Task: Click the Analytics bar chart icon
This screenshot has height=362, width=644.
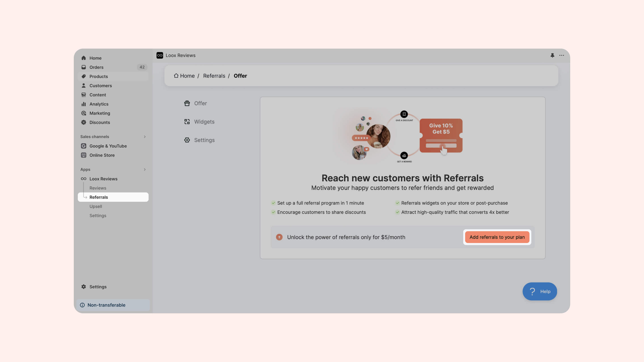Action: tap(83, 104)
